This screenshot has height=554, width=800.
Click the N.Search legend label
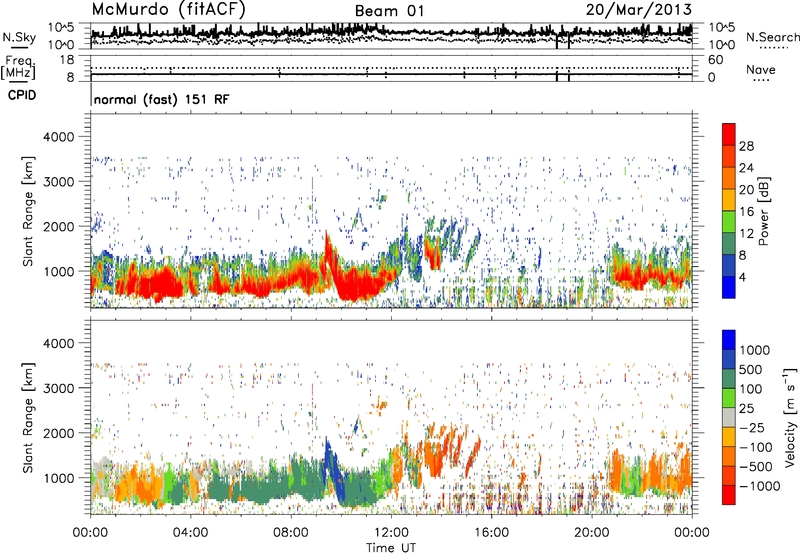[x=772, y=37]
